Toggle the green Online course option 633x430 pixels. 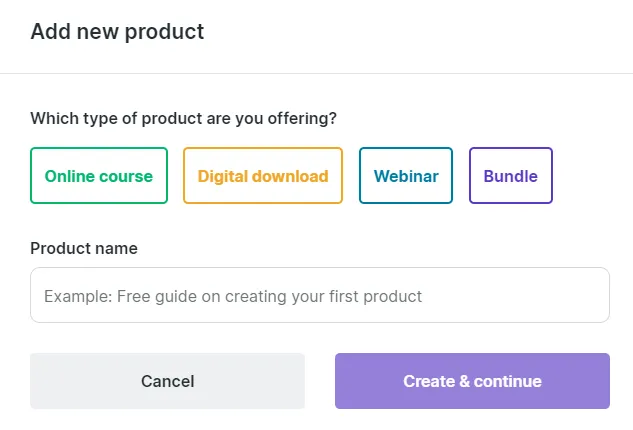99,176
